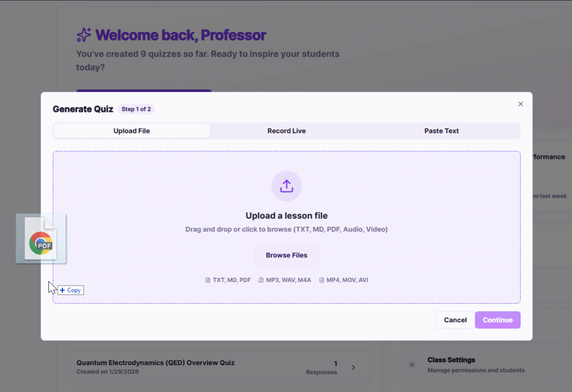572x392 pixels.
Task: Click the Step 1 of 2 badge
Action: point(136,109)
